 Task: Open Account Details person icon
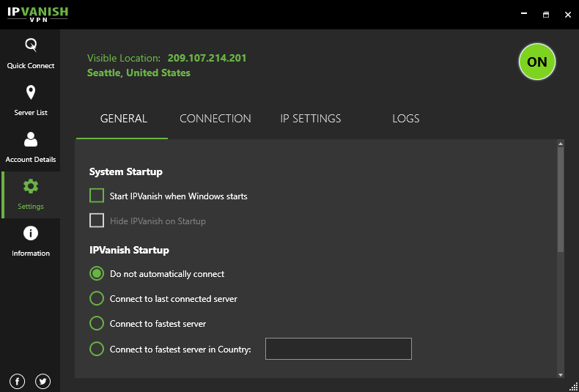tap(31, 139)
